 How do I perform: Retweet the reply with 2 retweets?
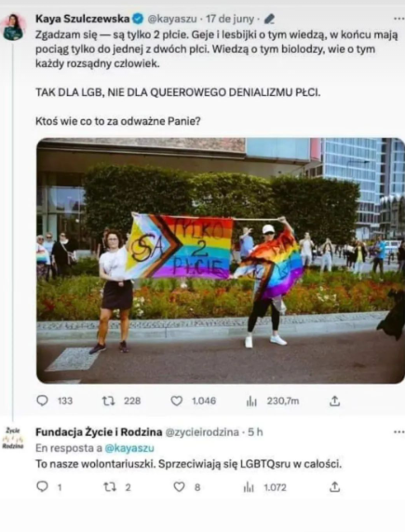tap(110, 487)
